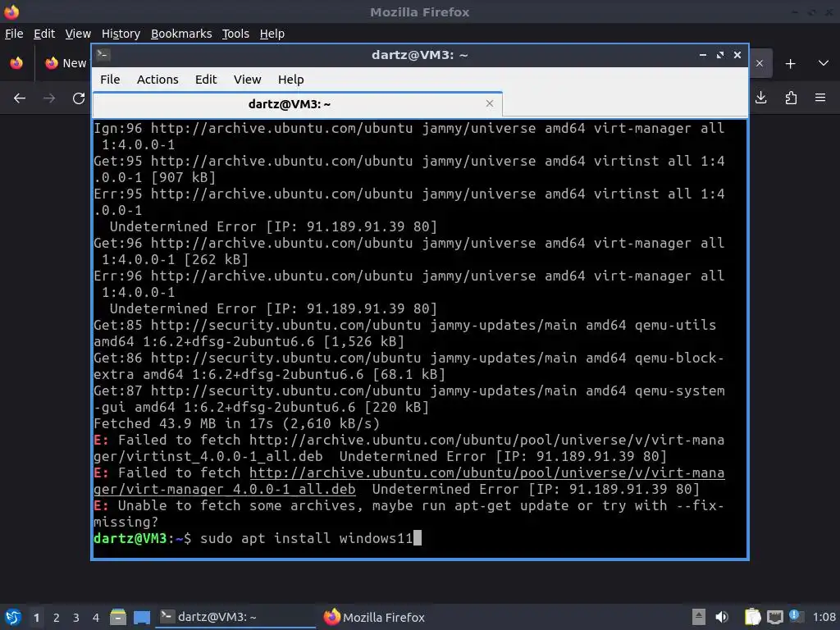This screenshot has height=630, width=840.
Task: Open the Firefox Edit menu
Action: (x=44, y=34)
